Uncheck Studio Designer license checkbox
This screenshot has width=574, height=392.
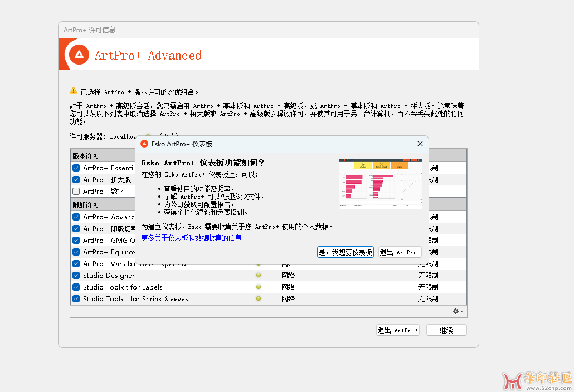(x=76, y=276)
